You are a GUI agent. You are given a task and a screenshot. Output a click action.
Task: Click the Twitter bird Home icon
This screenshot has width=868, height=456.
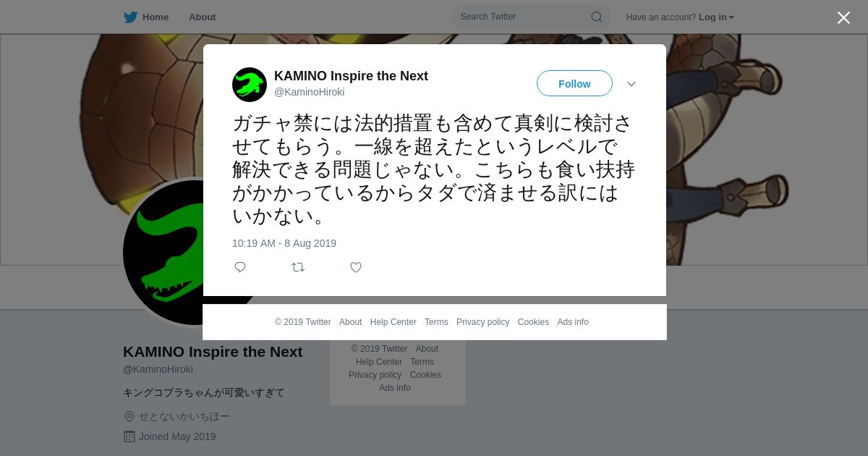(x=130, y=17)
